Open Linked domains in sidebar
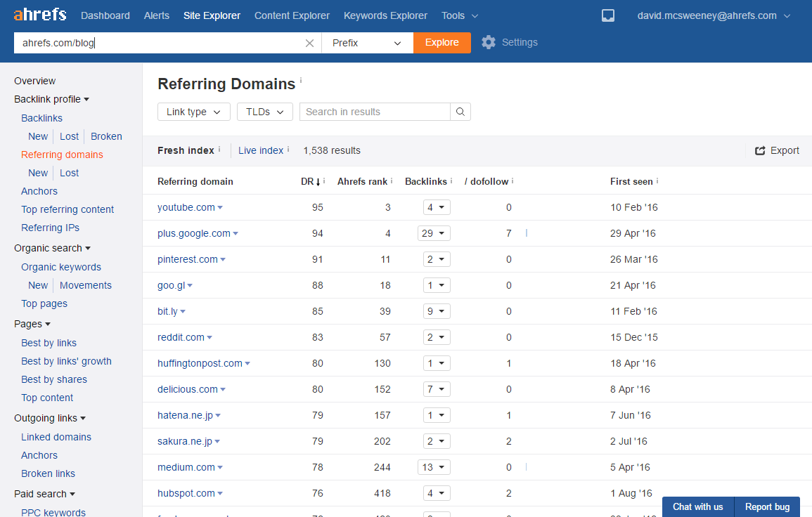This screenshot has height=517, width=812. [x=56, y=438]
